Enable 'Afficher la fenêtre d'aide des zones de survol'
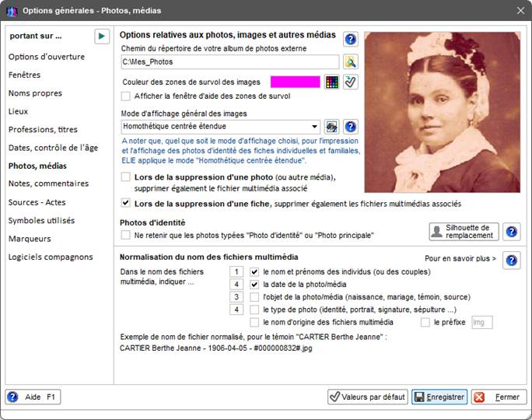 pos(125,96)
